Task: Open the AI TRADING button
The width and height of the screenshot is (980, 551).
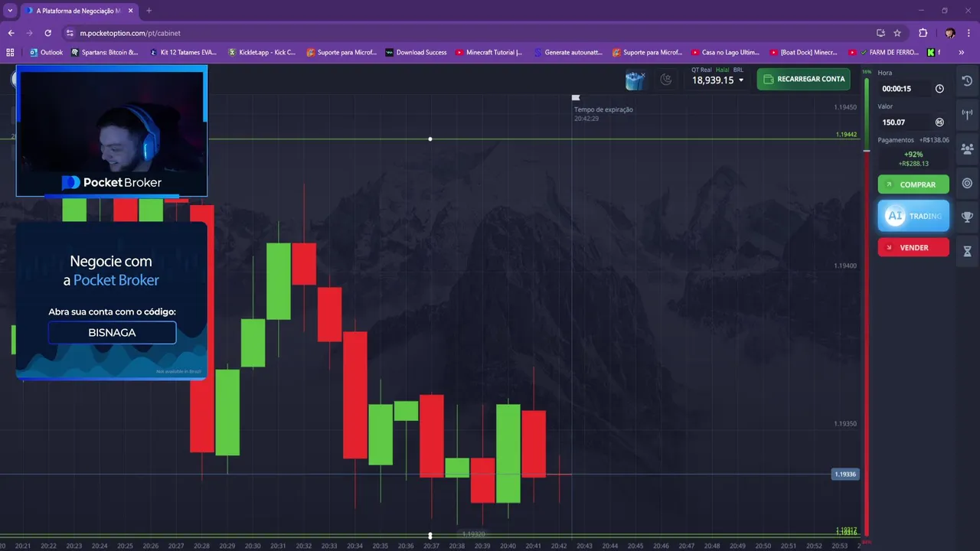Action: tap(913, 216)
